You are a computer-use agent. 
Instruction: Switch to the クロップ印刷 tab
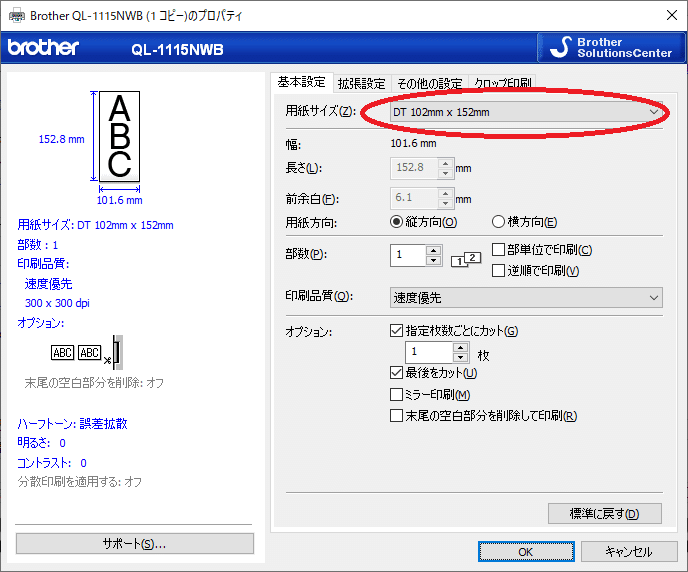click(503, 83)
